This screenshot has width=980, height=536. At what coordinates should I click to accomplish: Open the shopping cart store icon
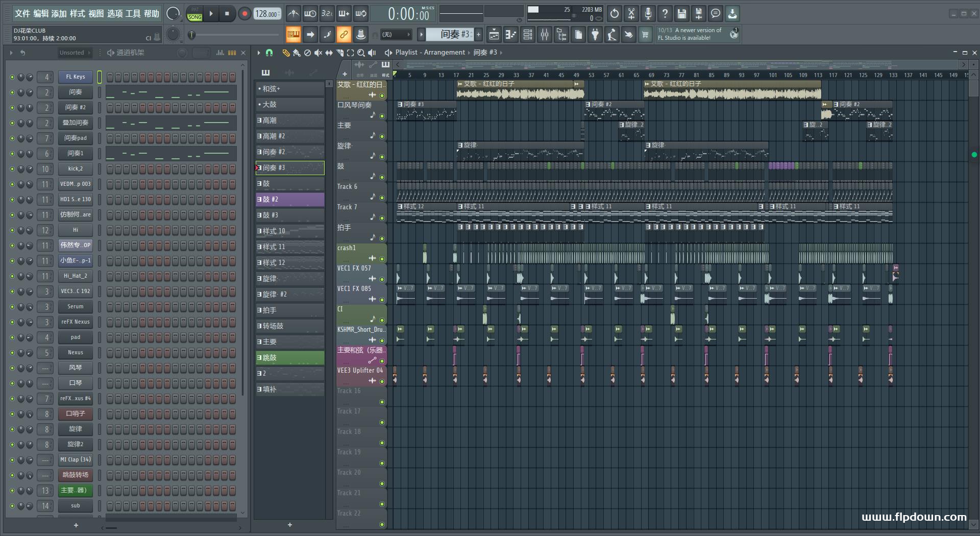(646, 35)
